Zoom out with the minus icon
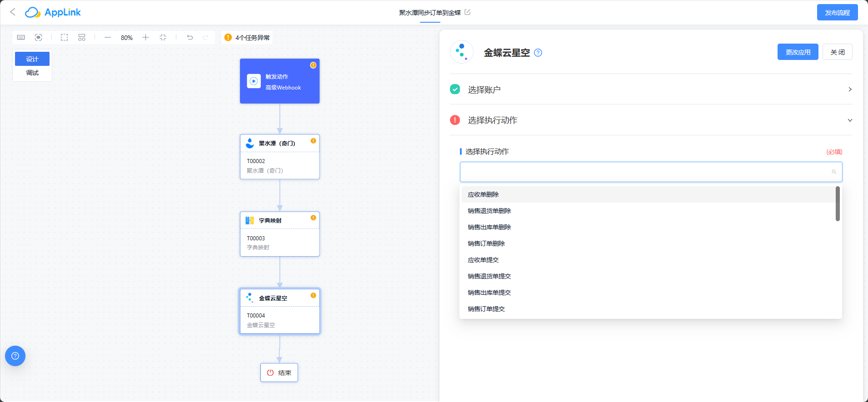 [108, 37]
